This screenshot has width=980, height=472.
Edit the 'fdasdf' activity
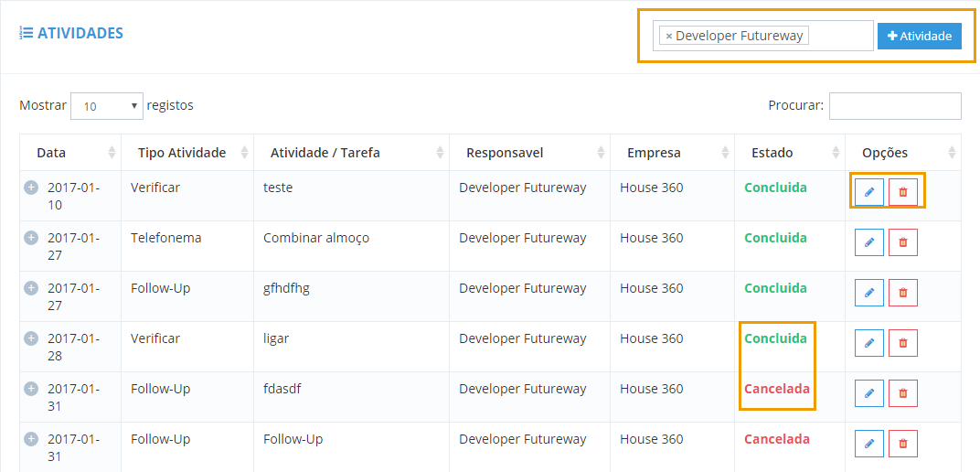(x=868, y=393)
